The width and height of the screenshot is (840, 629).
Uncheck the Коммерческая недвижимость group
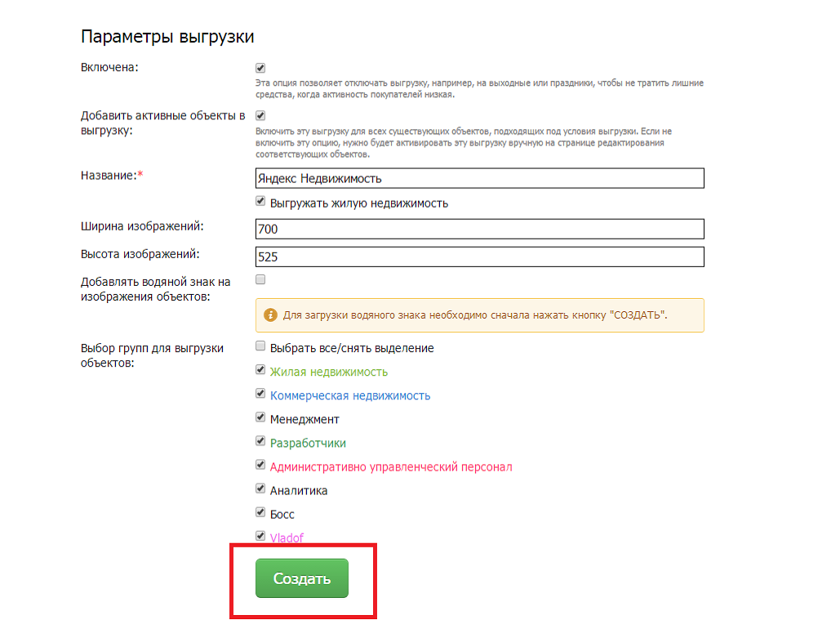coord(260,393)
